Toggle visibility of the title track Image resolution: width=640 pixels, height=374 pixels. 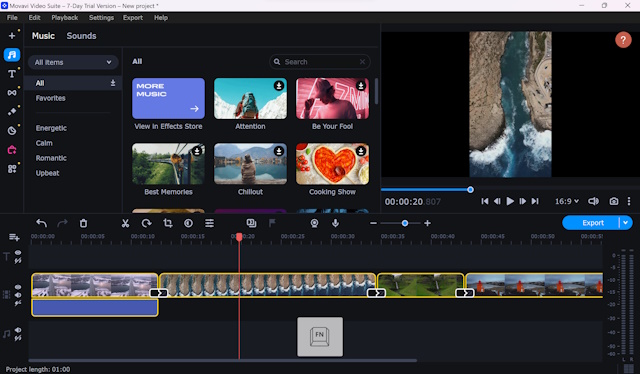pos(18,253)
